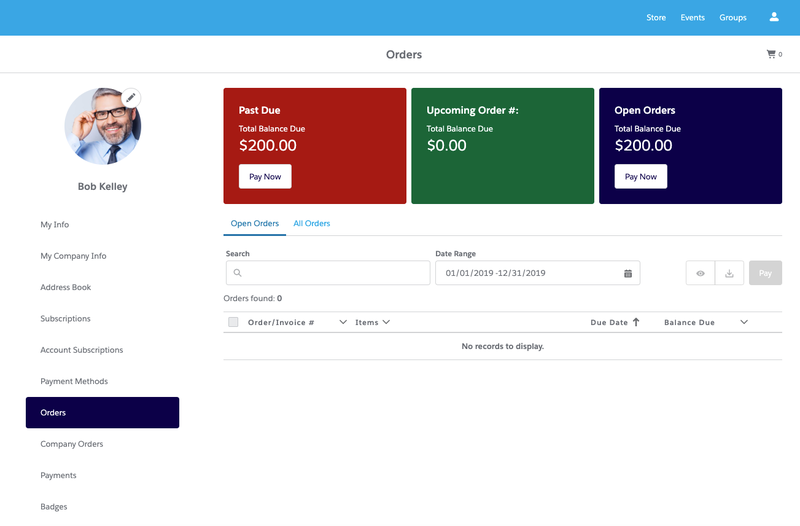Expand the Balance Due column chevron
This screenshot has height=526, width=800.
tap(744, 322)
